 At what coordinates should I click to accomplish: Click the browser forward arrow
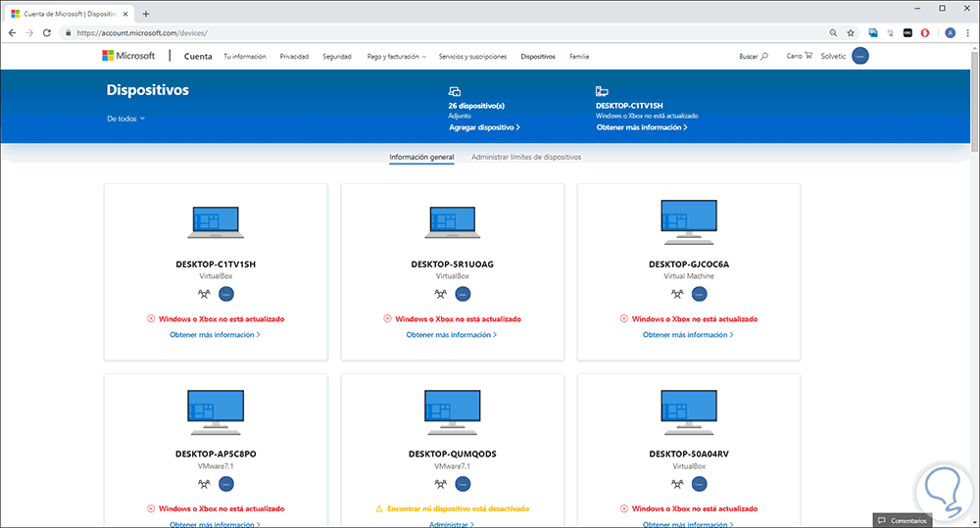click(29, 33)
